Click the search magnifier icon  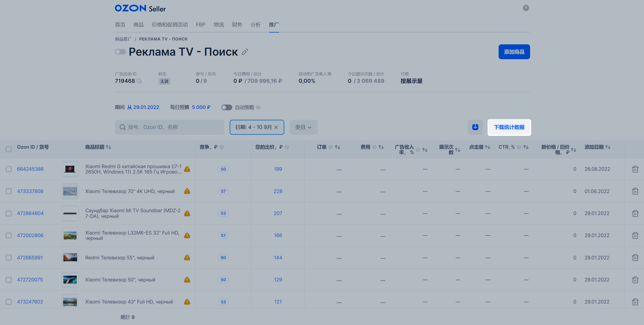[123, 127]
